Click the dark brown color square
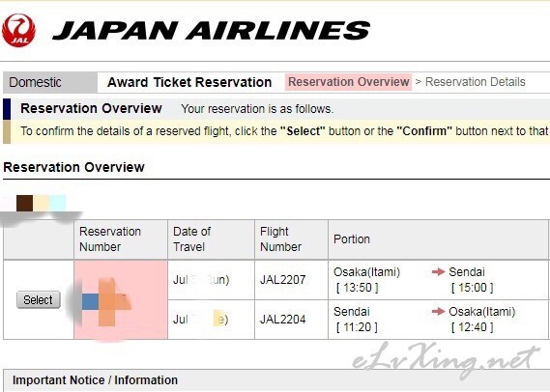Screen dimensions: 550x392 click(24, 203)
